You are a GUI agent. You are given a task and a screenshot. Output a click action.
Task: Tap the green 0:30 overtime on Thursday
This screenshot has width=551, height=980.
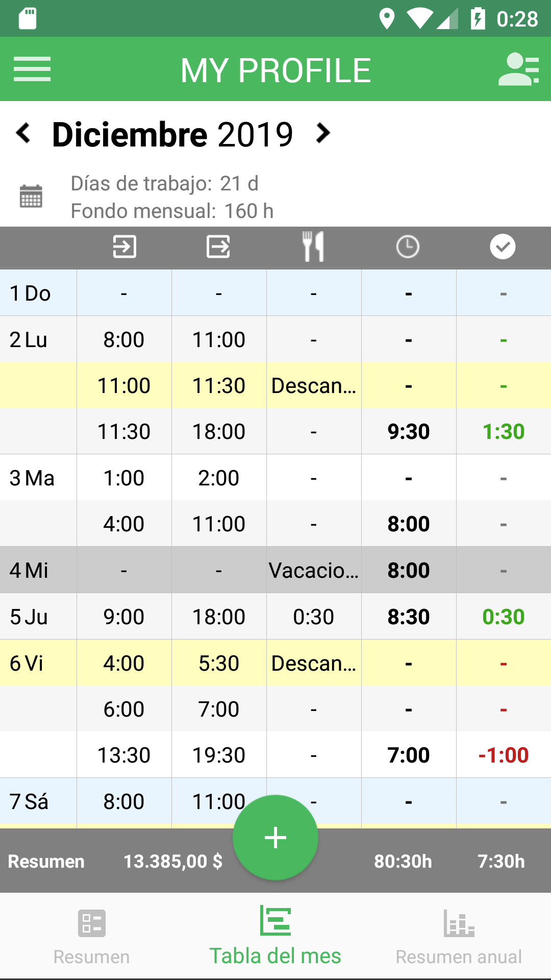tap(504, 617)
